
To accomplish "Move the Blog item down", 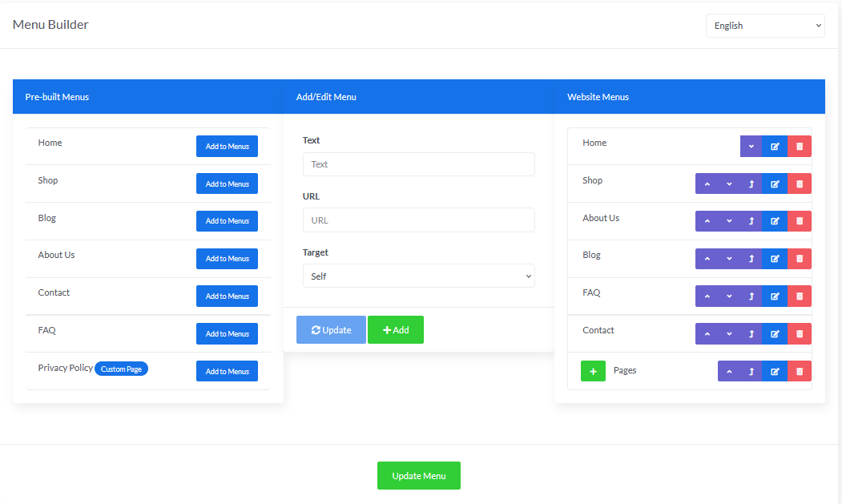I will coord(729,259).
